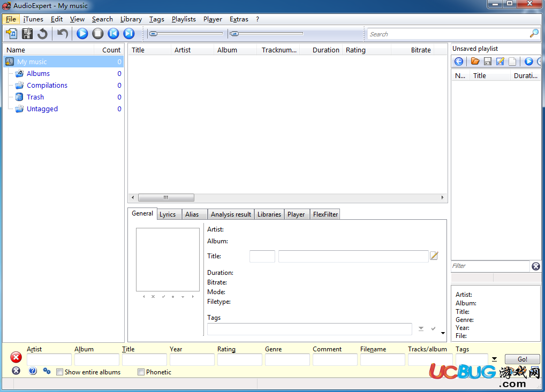Open the arrow dropdown left of Go! button

point(494,359)
